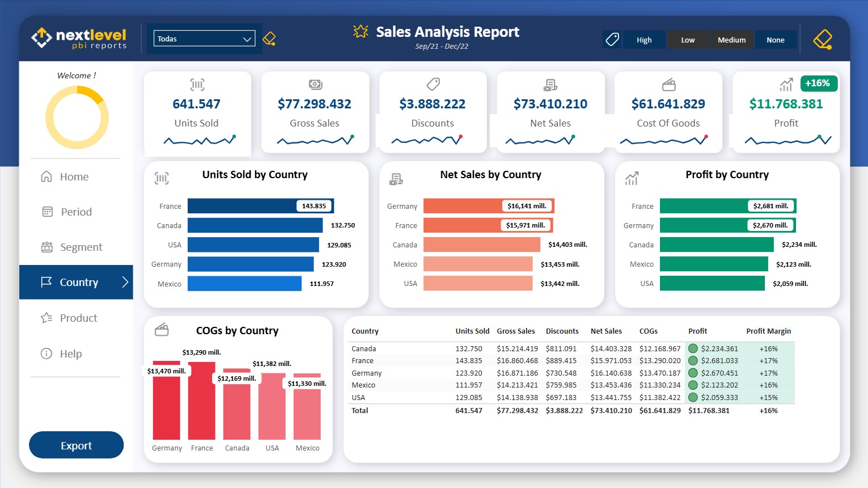Click the cash register icon beside COGs by Country
Viewport: 868px width, 488px height.
[162, 330]
